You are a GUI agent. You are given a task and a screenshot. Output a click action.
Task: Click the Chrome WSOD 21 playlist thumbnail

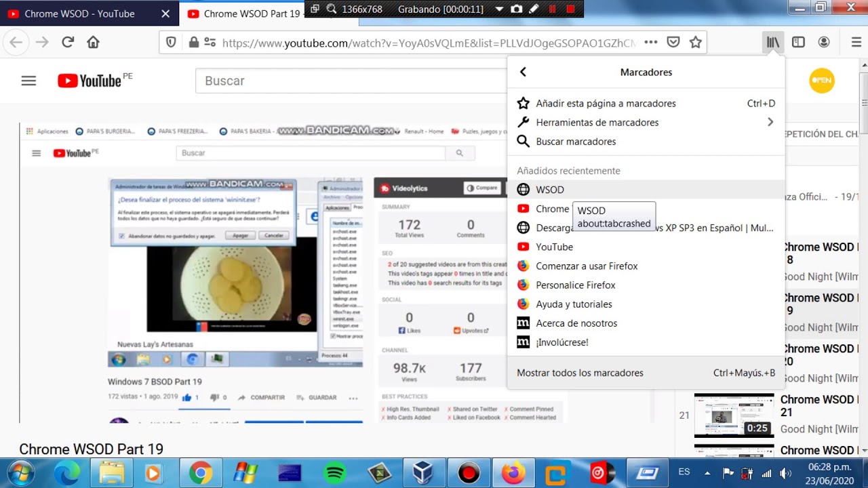click(x=734, y=415)
